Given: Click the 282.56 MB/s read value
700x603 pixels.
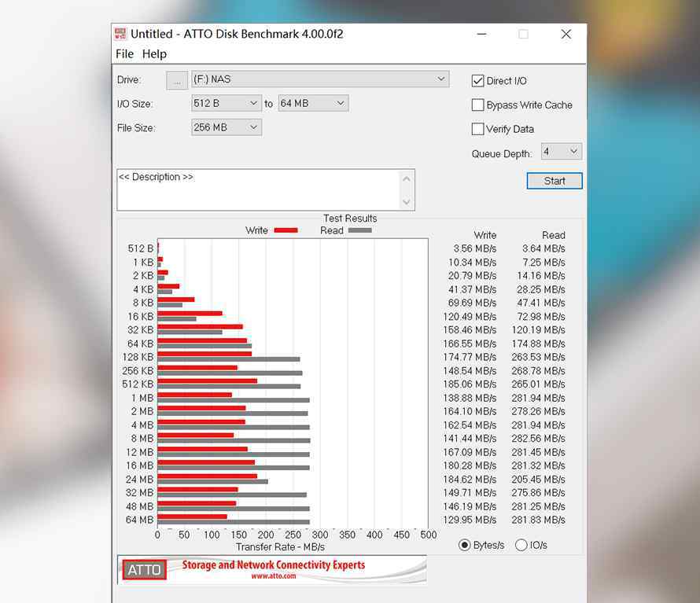Looking at the screenshot, I should pos(539,439).
